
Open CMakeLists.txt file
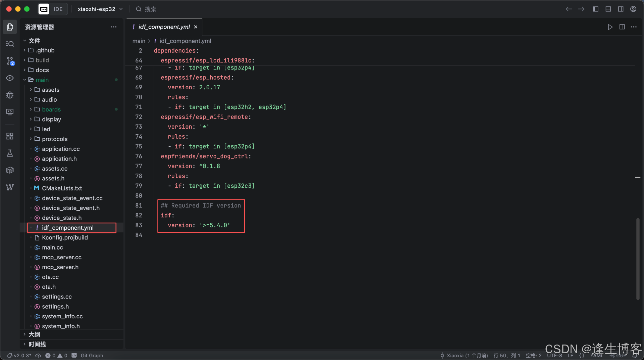tap(62, 188)
